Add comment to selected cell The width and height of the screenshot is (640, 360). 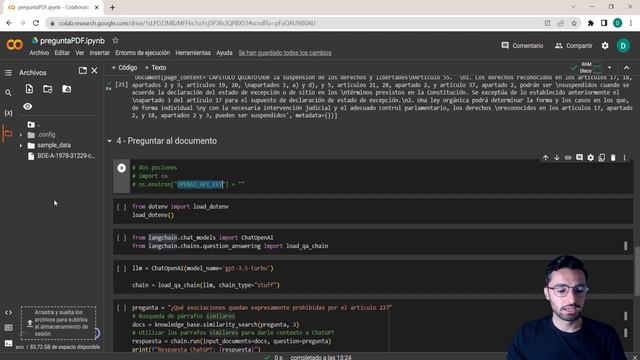579,158
